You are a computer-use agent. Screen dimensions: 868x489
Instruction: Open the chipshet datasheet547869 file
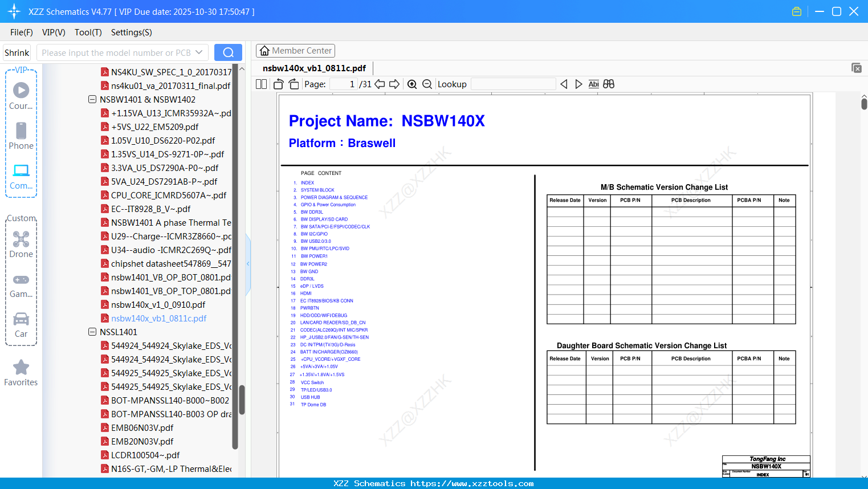(x=171, y=263)
